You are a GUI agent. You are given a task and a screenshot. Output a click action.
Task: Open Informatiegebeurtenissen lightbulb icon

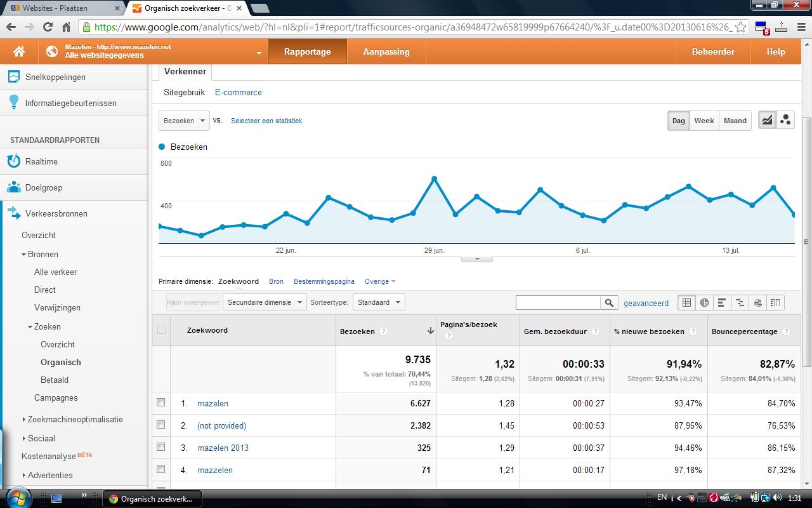[13, 102]
